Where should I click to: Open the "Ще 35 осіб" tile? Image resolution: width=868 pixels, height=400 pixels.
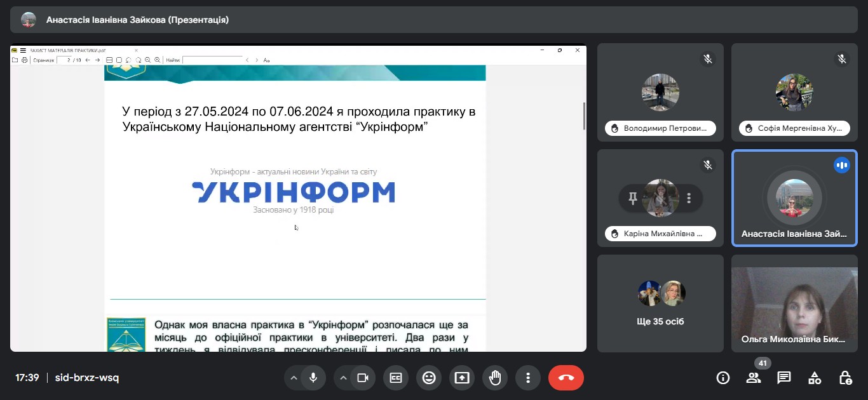660,303
